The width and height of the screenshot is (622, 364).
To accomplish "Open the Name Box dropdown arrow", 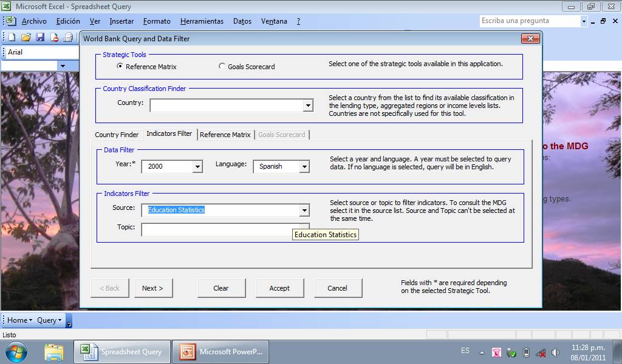I will pos(63,66).
